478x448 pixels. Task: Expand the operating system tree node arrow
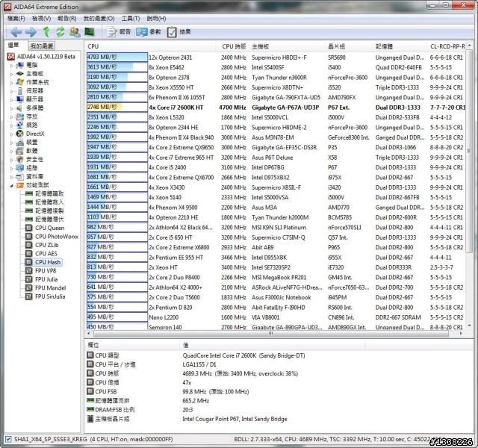click(12, 82)
